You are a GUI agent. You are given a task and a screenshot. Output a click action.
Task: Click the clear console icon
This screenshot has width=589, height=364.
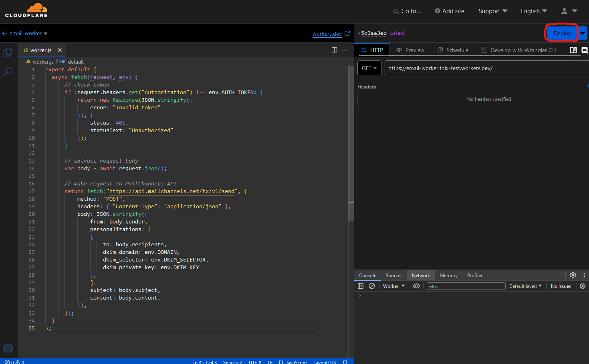pos(372,286)
